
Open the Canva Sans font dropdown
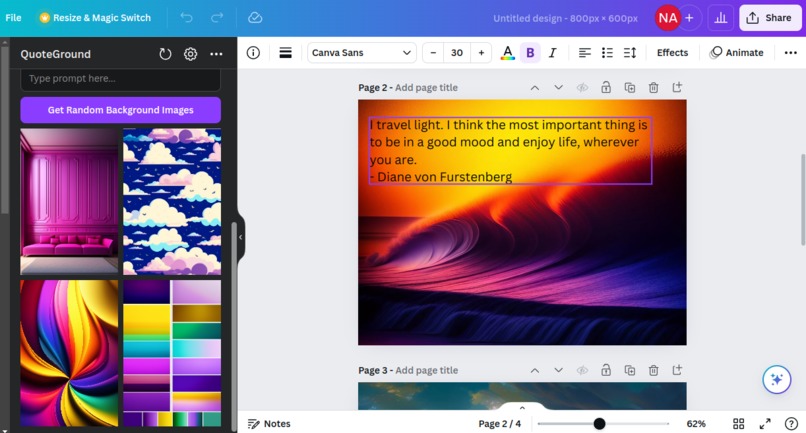[361, 52]
